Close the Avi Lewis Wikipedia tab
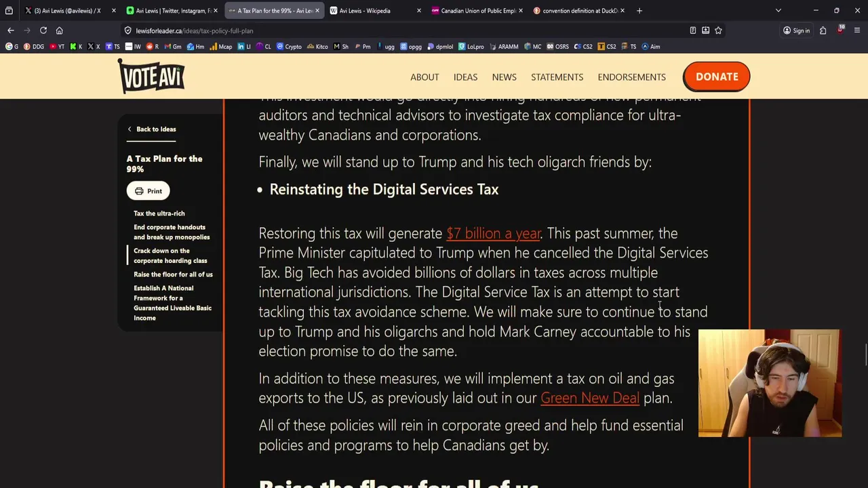 click(x=418, y=11)
